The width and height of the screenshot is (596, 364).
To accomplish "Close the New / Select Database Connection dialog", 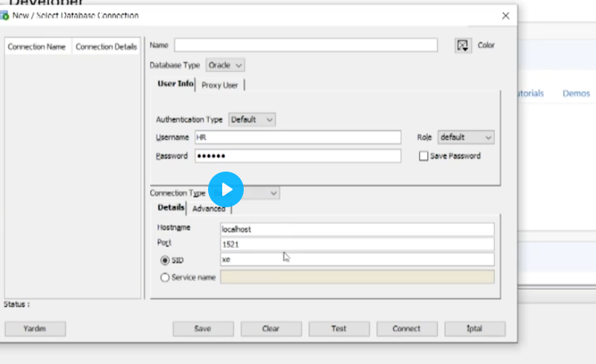I will [x=505, y=16].
